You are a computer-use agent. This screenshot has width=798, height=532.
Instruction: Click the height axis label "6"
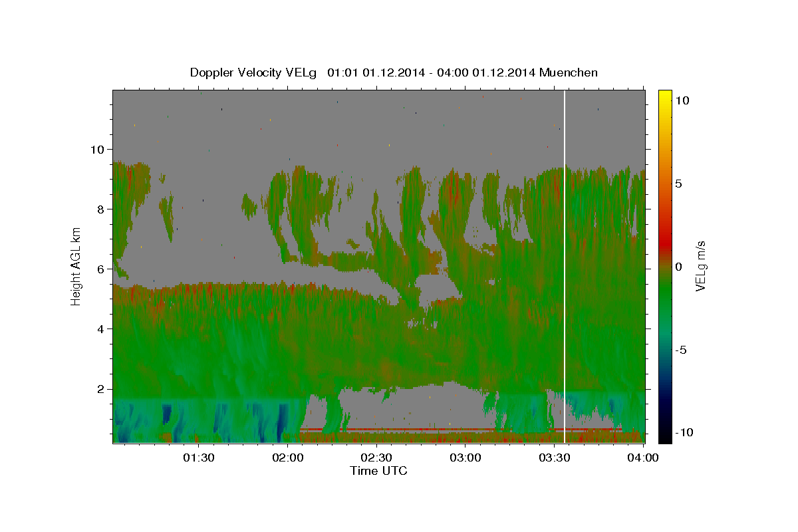click(100, 269)
